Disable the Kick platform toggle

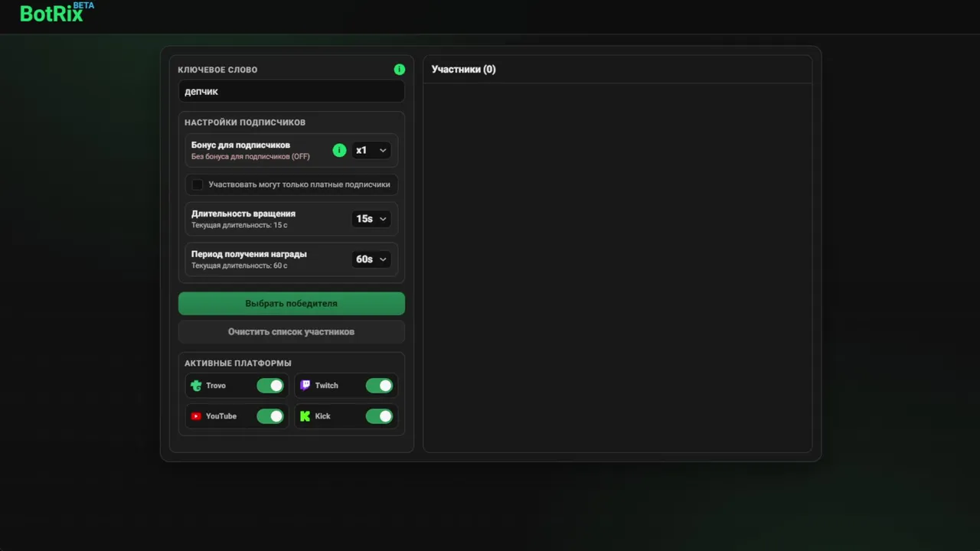379,416
